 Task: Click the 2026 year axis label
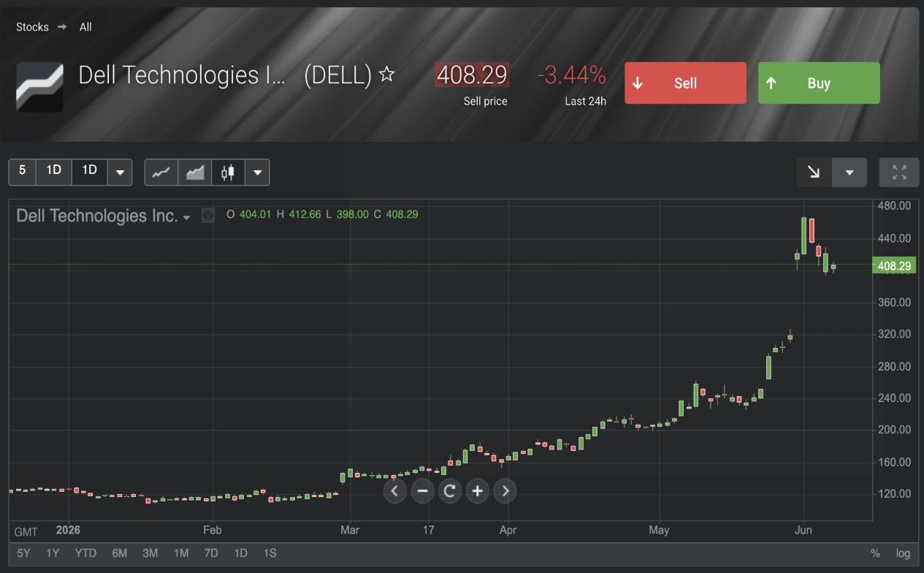click(x=68, y=530)
